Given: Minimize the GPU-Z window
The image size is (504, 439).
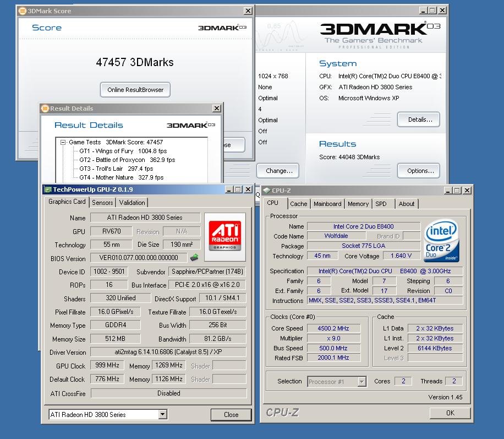Looking at the screenshot, I should [228, 189].
